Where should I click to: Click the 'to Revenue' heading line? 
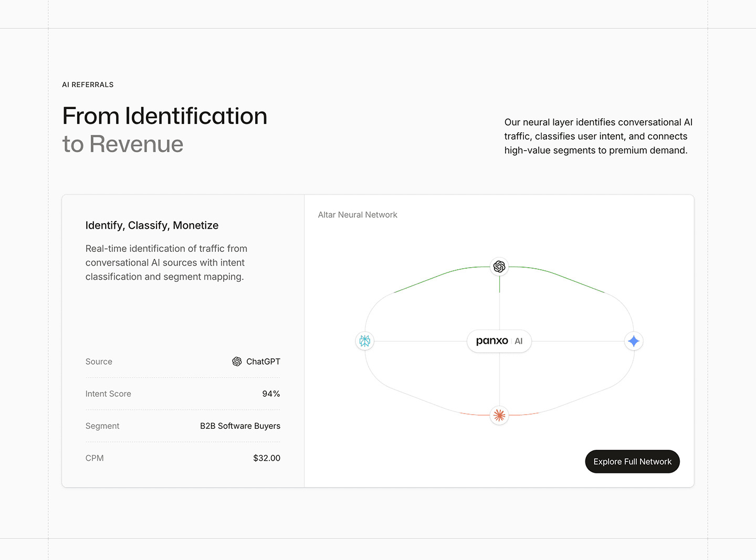(123, 144)
